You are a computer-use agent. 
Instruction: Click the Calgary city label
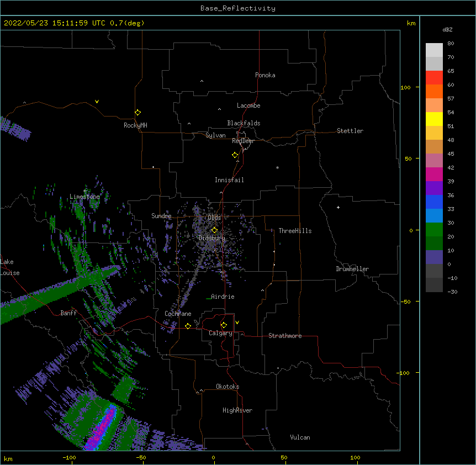(x=220, y=333)
